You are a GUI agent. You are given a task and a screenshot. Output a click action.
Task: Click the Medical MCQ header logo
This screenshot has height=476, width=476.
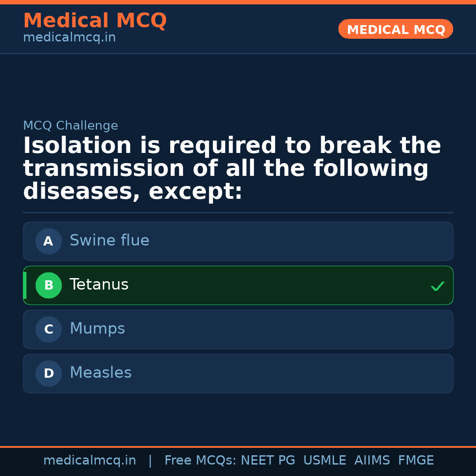(x=95, y=21)
